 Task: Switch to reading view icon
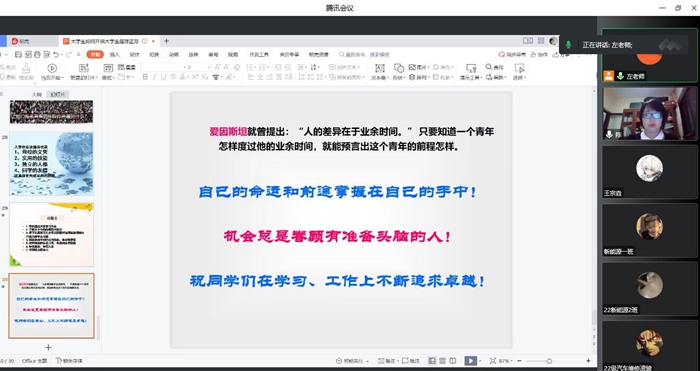tap(453, 361)
